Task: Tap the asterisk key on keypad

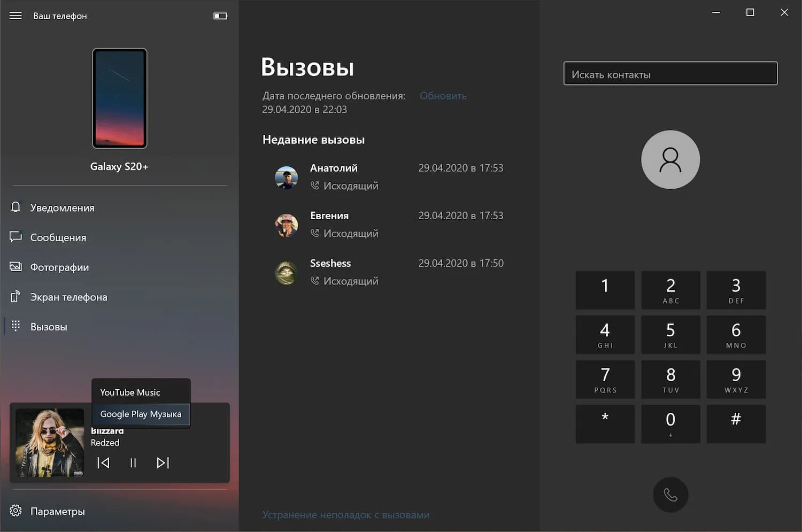Action: (605, 424)
